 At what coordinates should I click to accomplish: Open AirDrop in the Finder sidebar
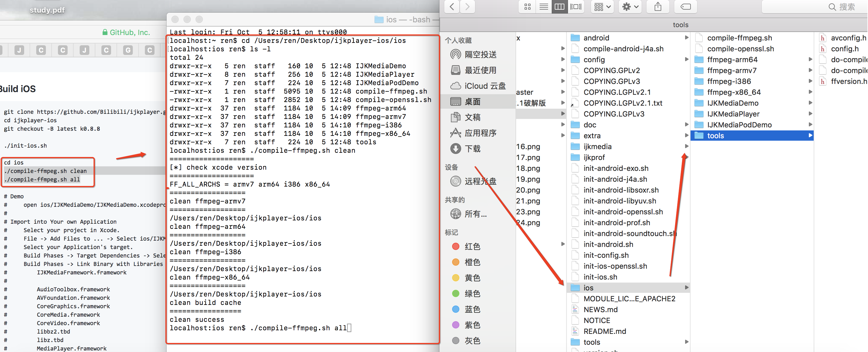click(480, 55)
